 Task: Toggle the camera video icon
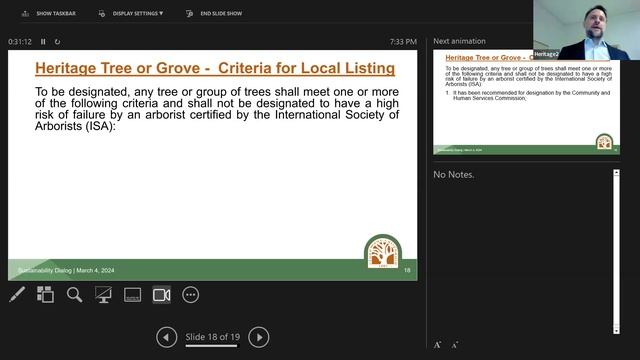pos(162,295)
